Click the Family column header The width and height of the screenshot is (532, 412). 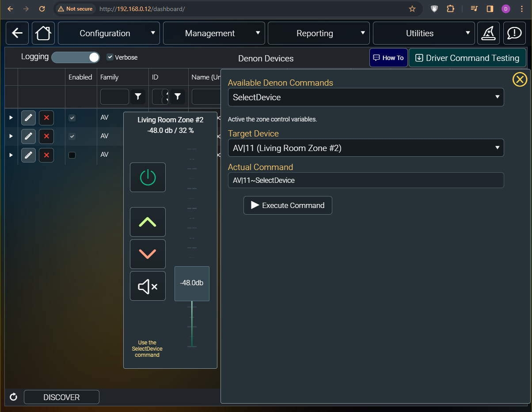pos(109,77)
